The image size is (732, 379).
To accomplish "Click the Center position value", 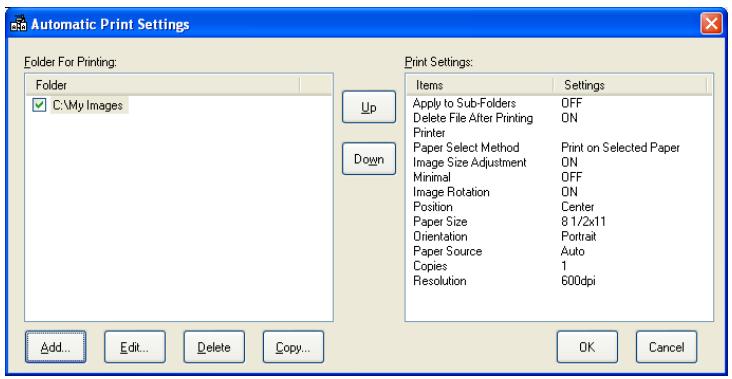I will (577, 207).
